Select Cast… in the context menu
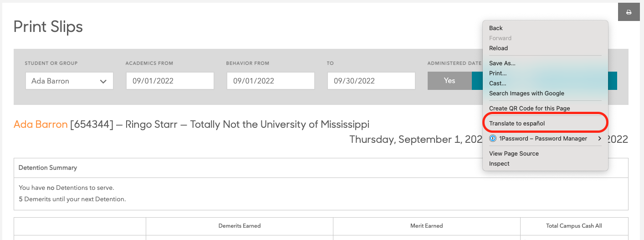Viewport: 644px width, 240px height. point(497,83)
